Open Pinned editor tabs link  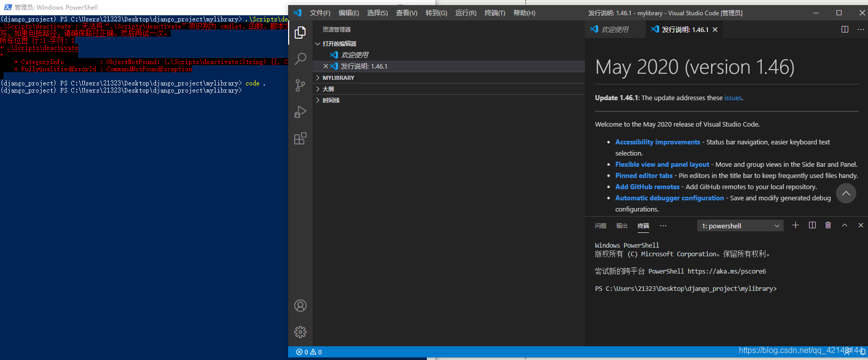tap(644, 176)
